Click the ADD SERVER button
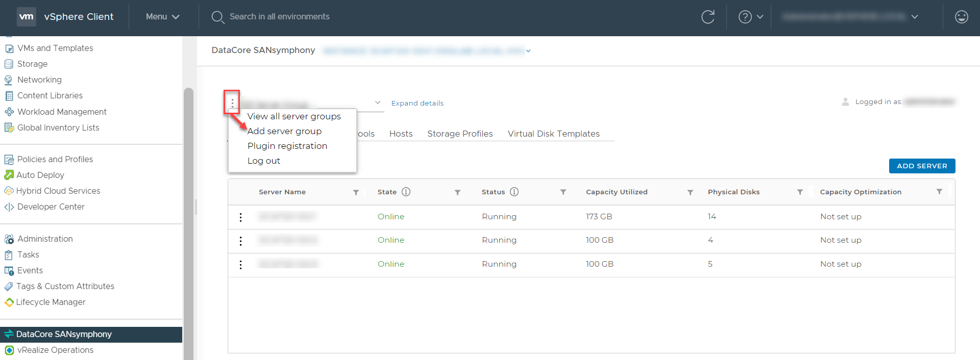 click(922, 166)
